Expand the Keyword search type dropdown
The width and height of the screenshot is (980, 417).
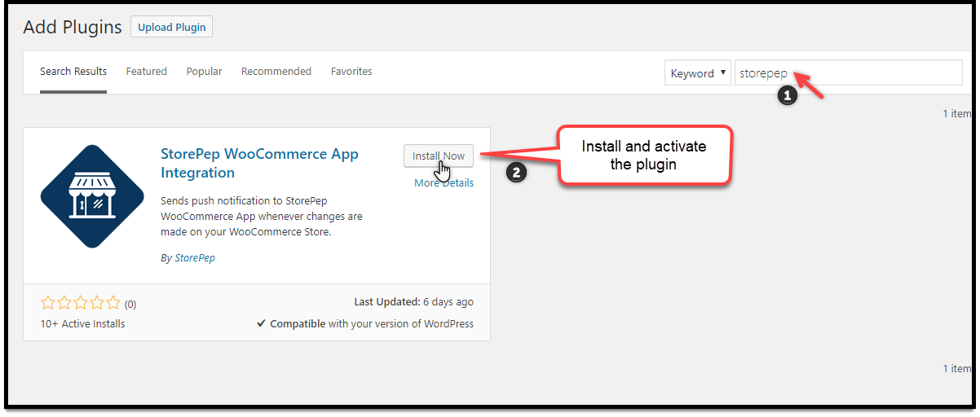(698, 73)
